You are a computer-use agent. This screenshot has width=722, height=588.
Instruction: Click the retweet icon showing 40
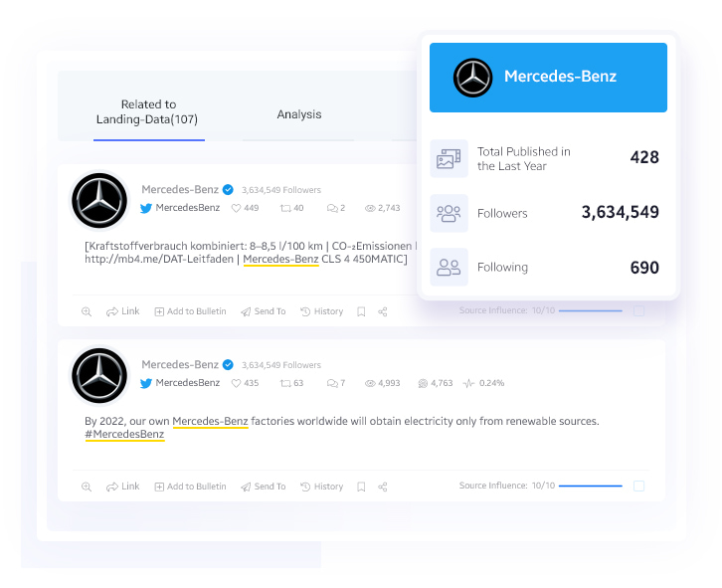coord(285,208)
